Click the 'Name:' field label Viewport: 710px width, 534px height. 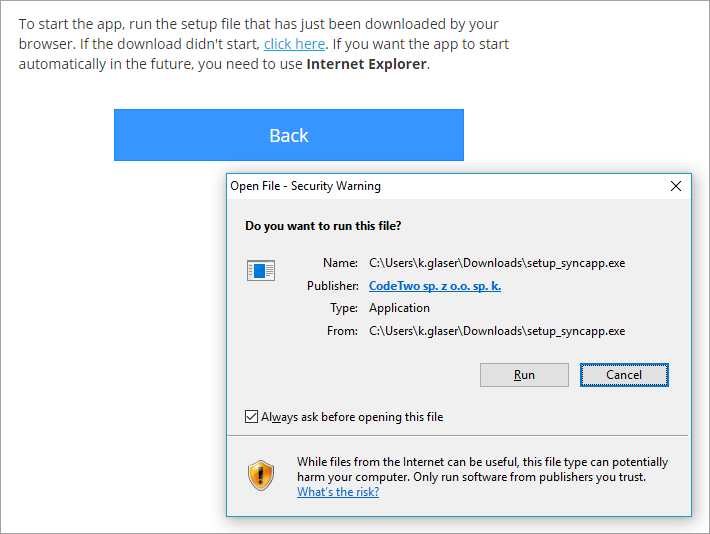pyautogui.click(x=340, y=263)
